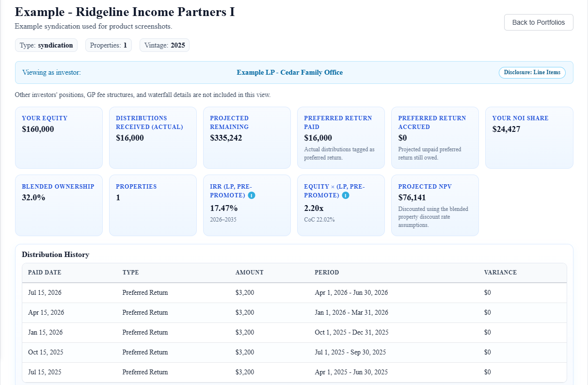Click Preferred Return type in Jul 15, 2026 row
Screen dimensions: 588x385
coord(145,293)
